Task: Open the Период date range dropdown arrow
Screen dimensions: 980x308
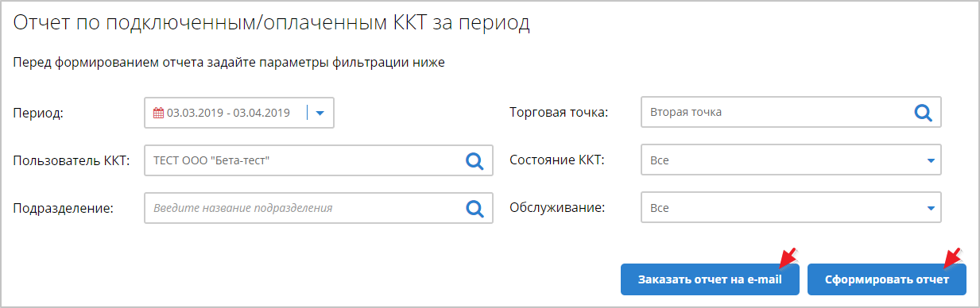Action: tap(320, 113)
